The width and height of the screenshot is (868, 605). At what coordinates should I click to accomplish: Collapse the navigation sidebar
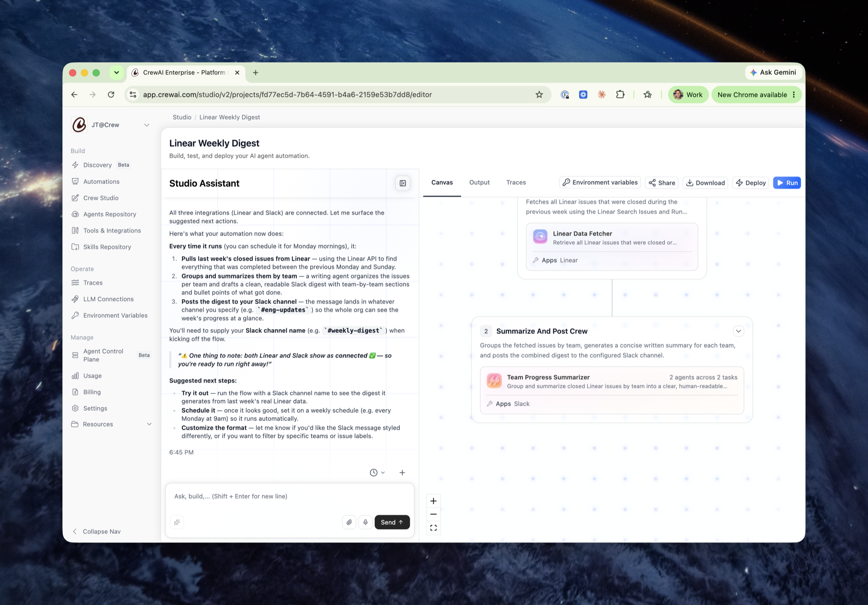97,531
